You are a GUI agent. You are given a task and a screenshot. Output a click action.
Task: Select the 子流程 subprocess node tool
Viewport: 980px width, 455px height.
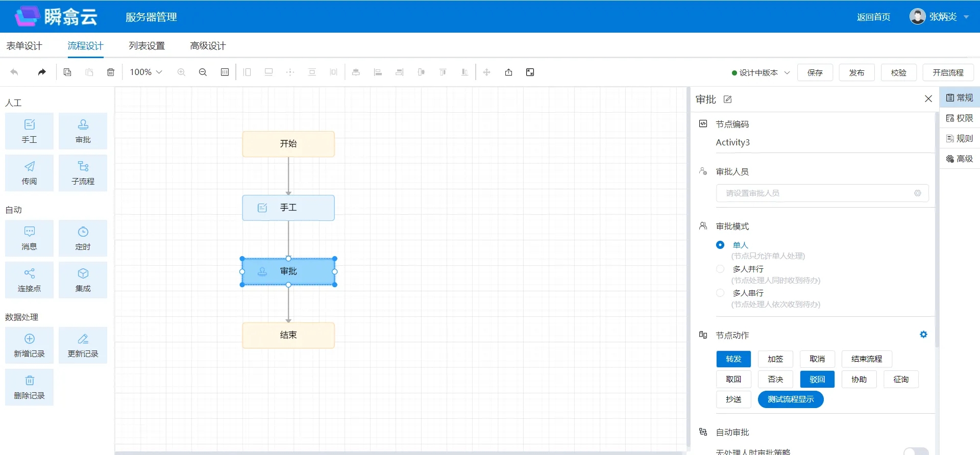point(83,173)
